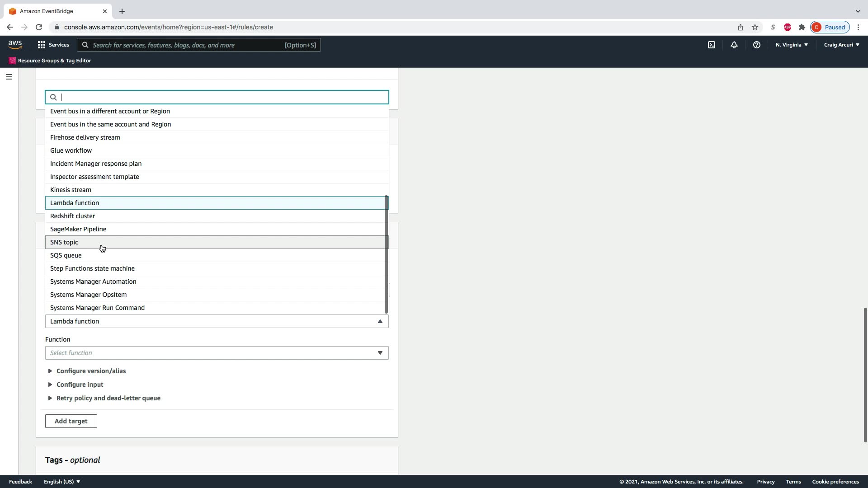Open the Services grid menu
868x488 pixels.
(53, 45)
